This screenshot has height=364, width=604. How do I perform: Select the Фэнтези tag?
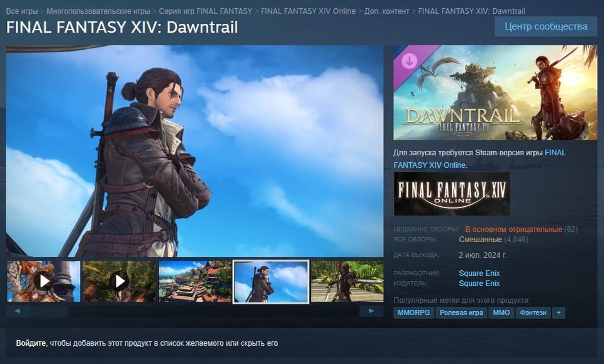[x=533, y=312]
